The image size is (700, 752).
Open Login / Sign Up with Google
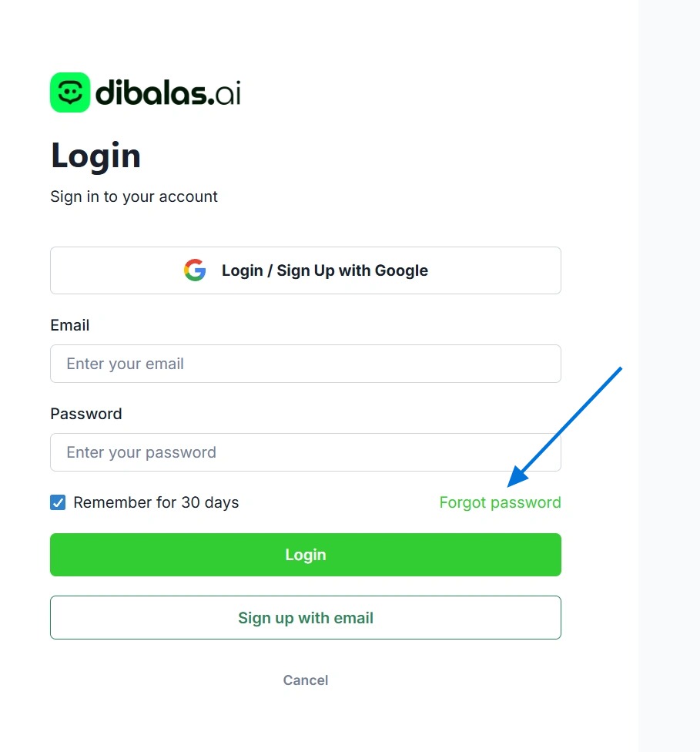306,270
